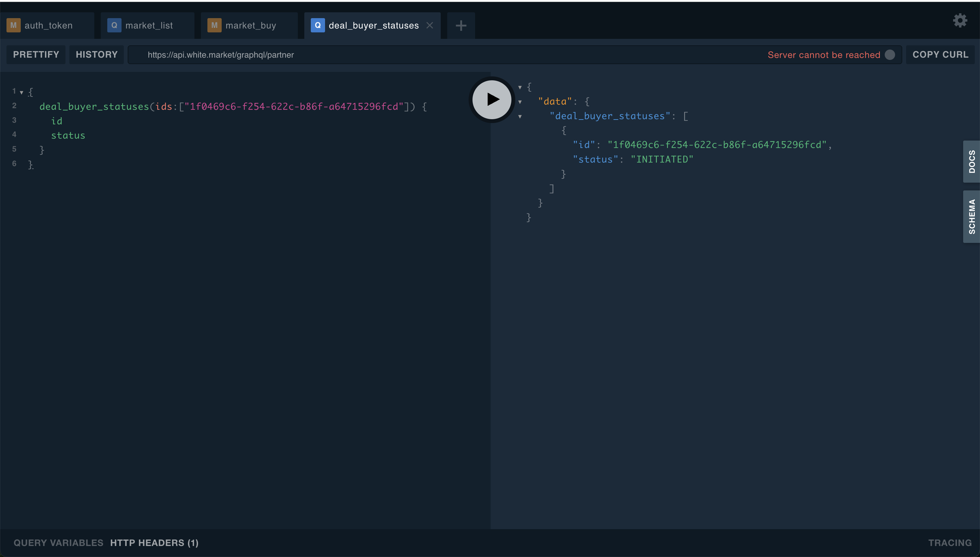Switch to the market_list tab
Image resolution: width=980 pixels, height=557 pixels.
[x=147, y=26]
